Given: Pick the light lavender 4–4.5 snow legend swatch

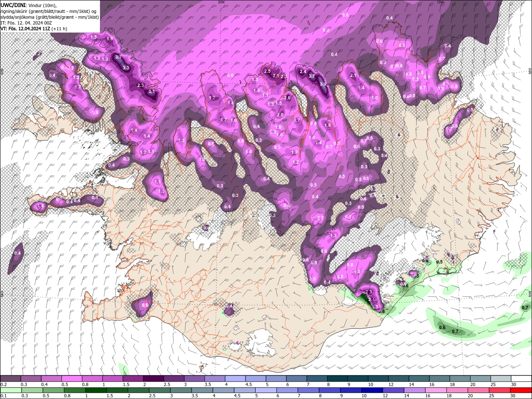Looking at the screenshot, I should pyautogui.click(x=235, y=379).
